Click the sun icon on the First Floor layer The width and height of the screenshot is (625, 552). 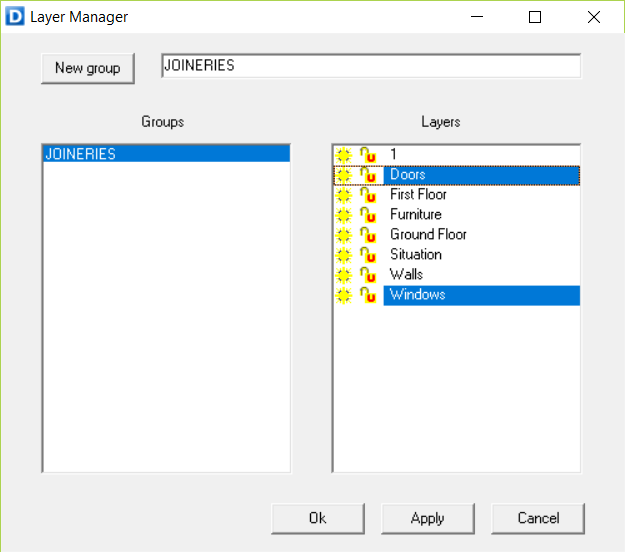344,195
